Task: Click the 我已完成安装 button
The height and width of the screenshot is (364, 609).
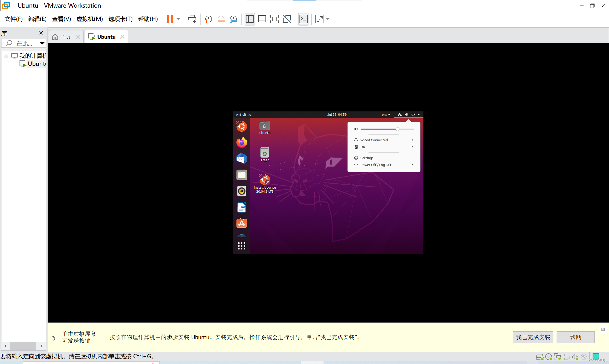Action: [533, 337]
